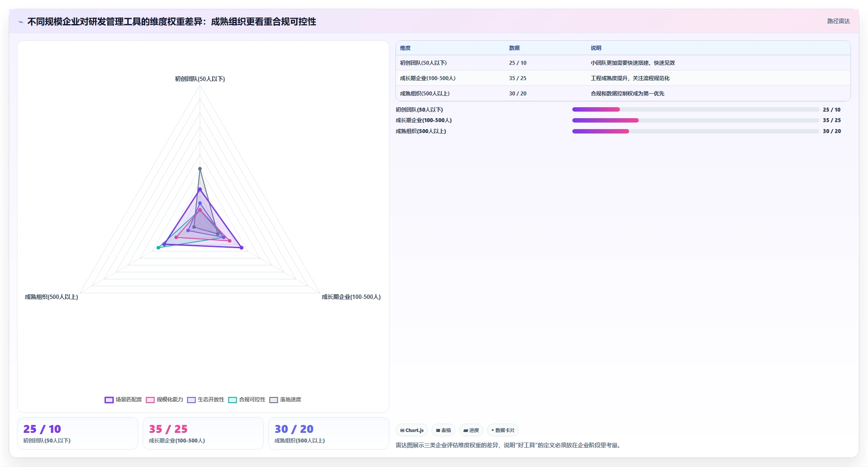This screenshot has width=868, height=467.
Task: Click the 说明 column header
Action: (x=596, y=48)
